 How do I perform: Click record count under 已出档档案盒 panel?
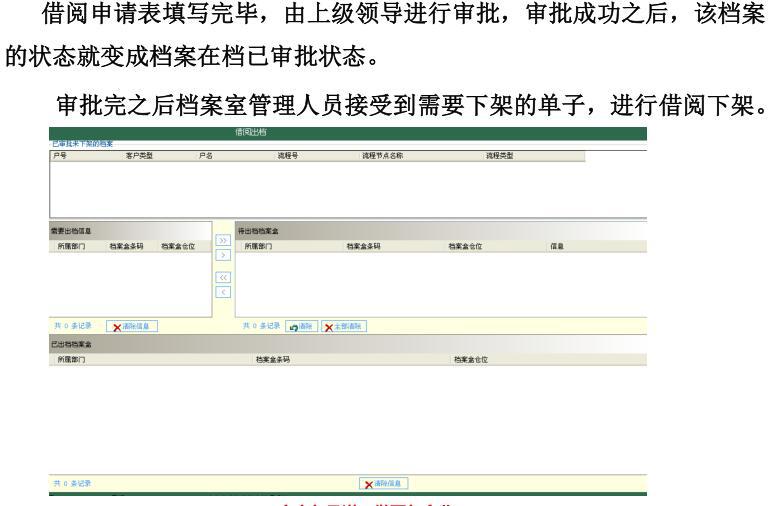[x=73, y=484]
